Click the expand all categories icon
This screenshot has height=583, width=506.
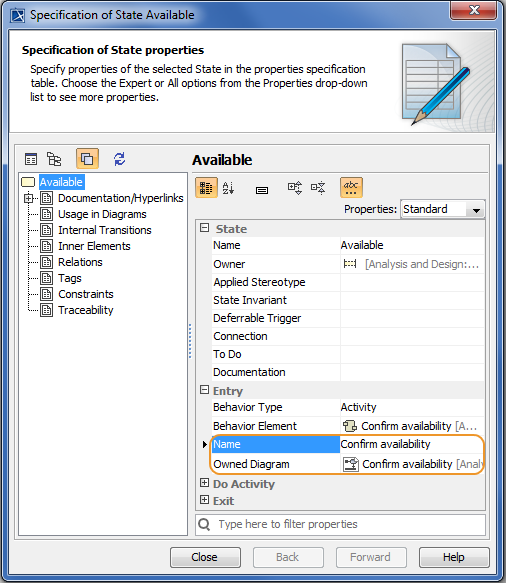click(295, 187)
